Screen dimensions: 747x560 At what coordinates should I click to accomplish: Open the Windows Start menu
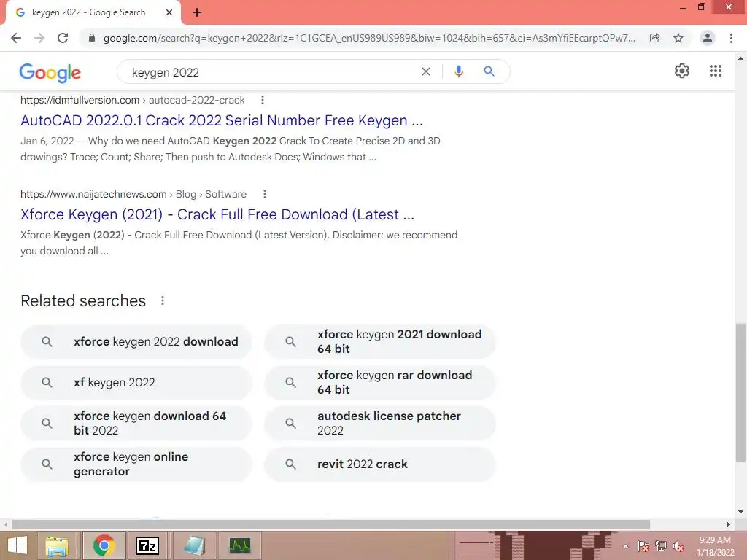tap(18, 545)
